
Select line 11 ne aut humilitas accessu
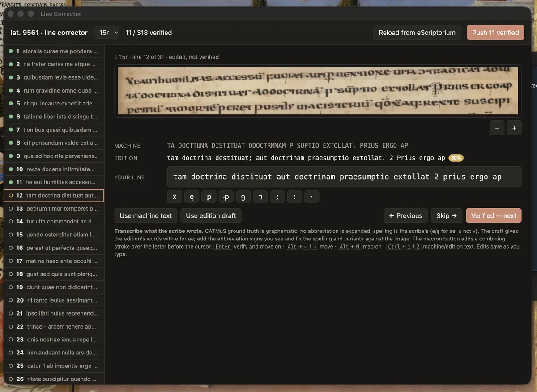[x=54, y=182]
